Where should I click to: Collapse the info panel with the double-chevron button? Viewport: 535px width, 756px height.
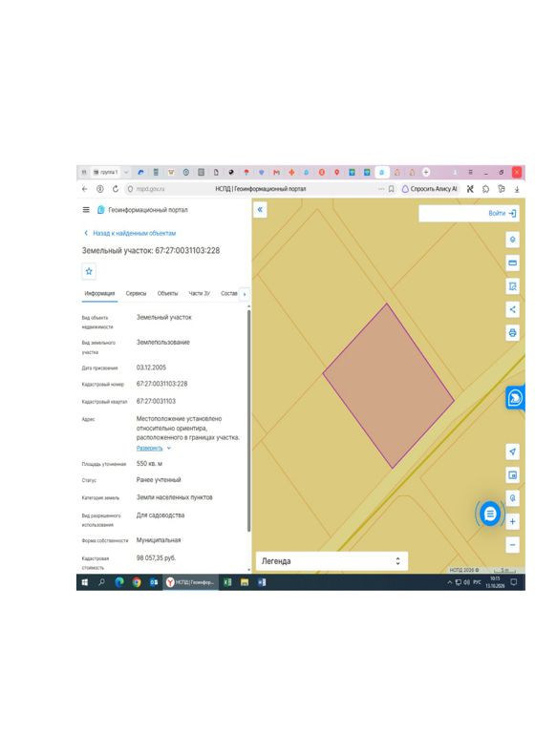260,209
